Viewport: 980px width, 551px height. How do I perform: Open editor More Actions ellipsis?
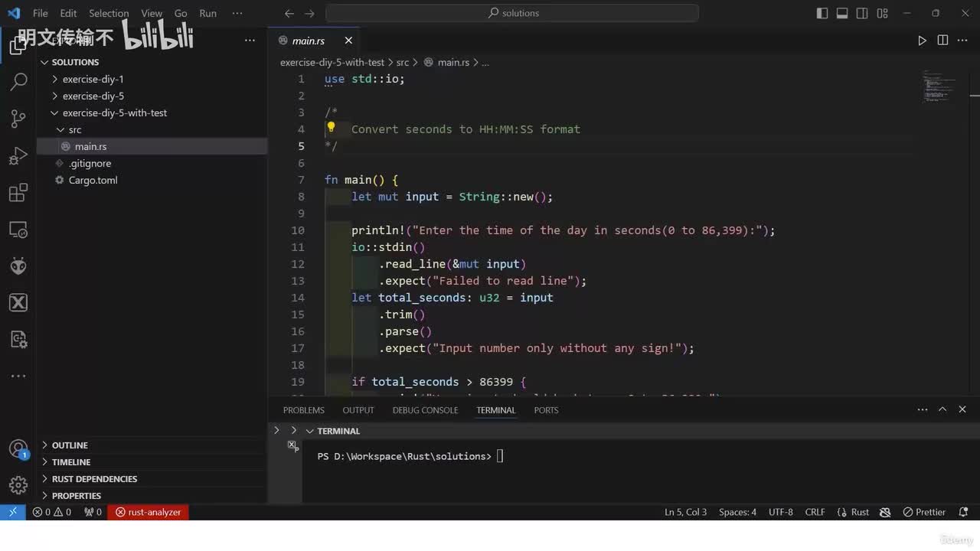click(x=963, y=41)
